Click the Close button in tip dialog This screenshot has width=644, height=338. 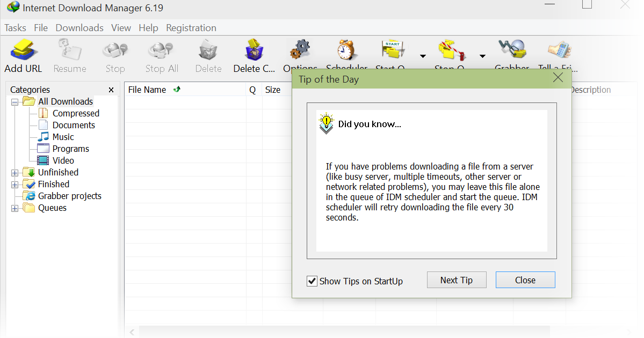[525, 280]
